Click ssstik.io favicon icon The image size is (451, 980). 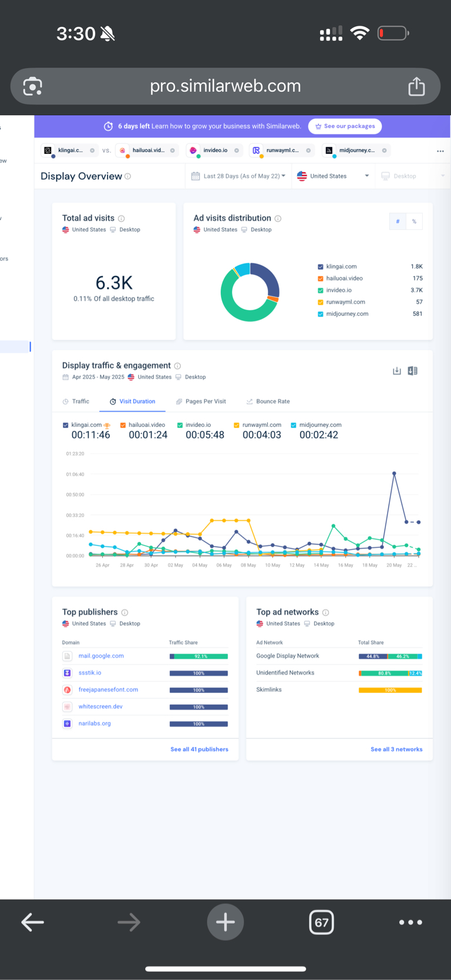pos(67,673)
